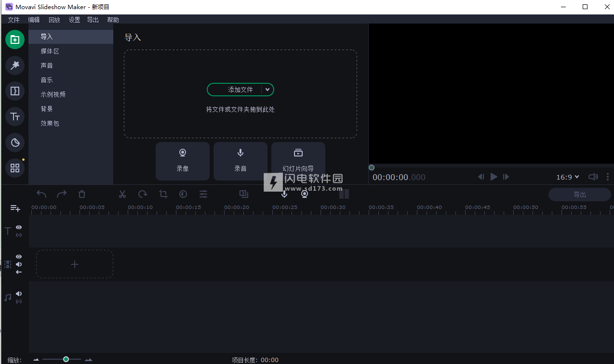614x364 pixels.
Task: Toggle title track visibility eye
Action: 19,227
